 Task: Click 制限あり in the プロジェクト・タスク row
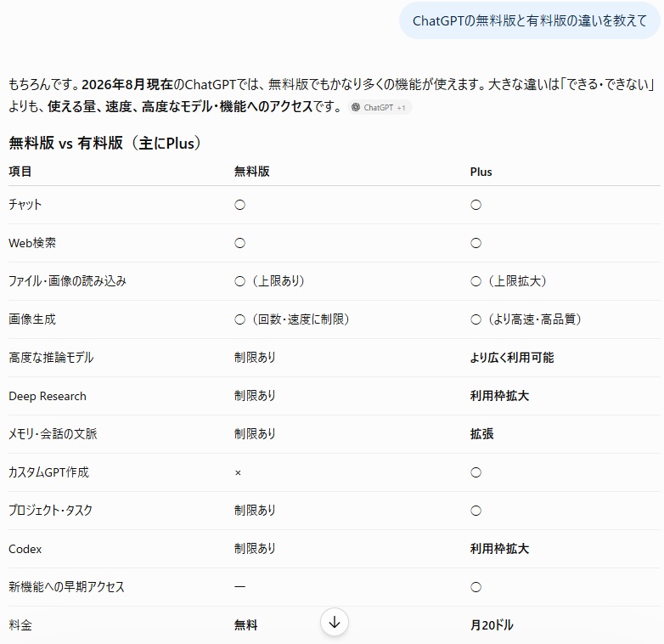pyautogui.click(x=255, y=510)
